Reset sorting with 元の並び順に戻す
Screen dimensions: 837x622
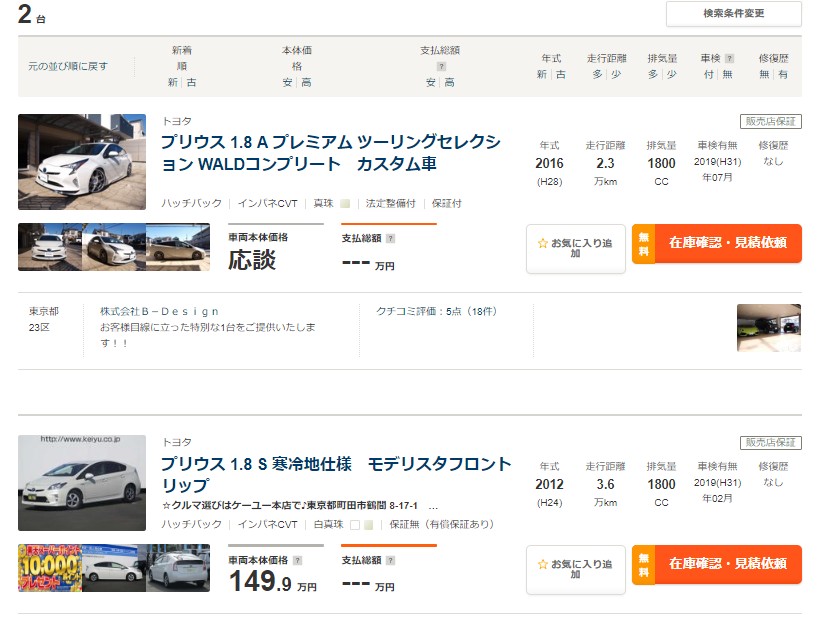[68, 66]
